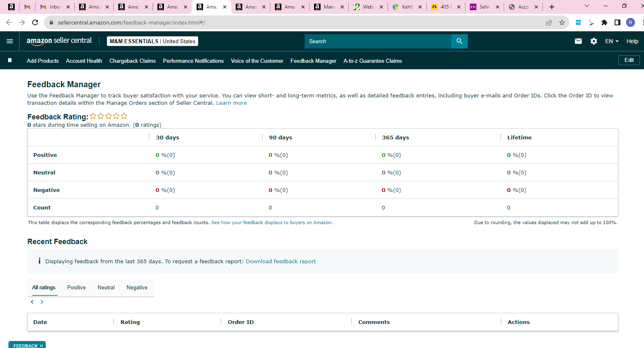This screenshot has width=644, height=348.
Task: Open Voice of the Customer page
Action: [257, 61]
